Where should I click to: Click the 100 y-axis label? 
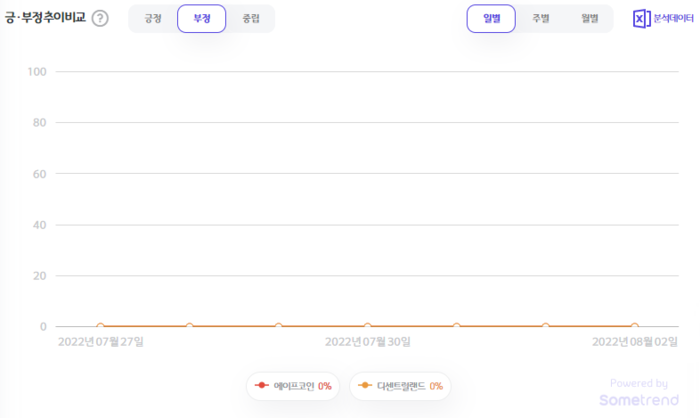click(x=37, y=72)
